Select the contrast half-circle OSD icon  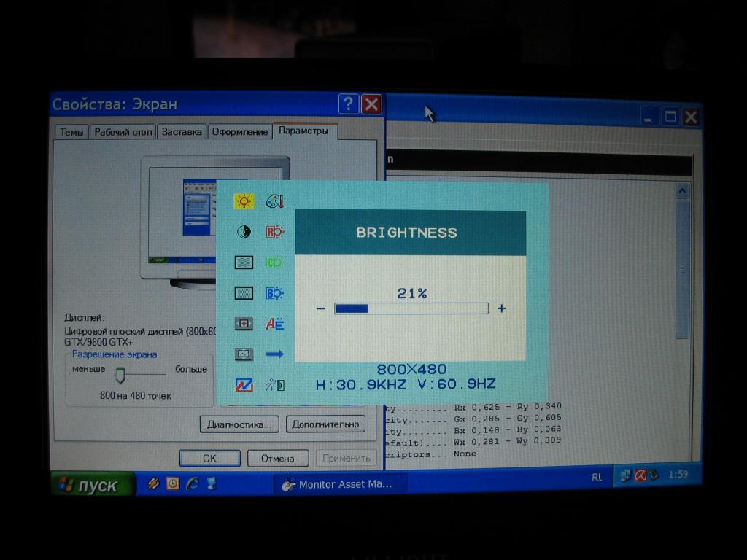click(x=244, y=232)
